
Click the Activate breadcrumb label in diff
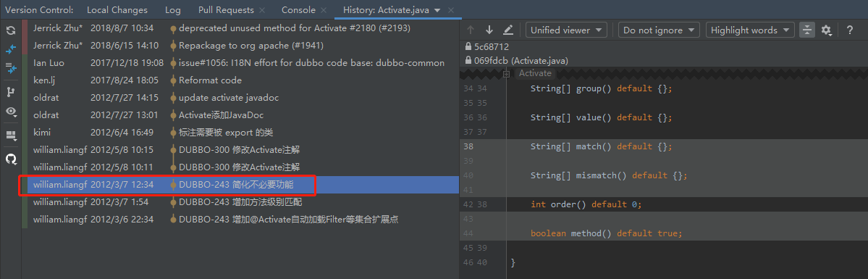[x=535, y=73]
